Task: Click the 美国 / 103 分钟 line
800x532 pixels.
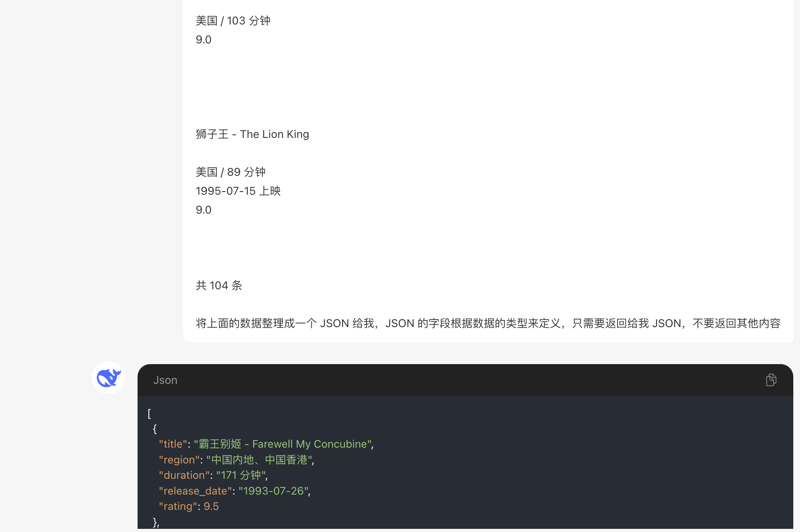Action: 233,20
